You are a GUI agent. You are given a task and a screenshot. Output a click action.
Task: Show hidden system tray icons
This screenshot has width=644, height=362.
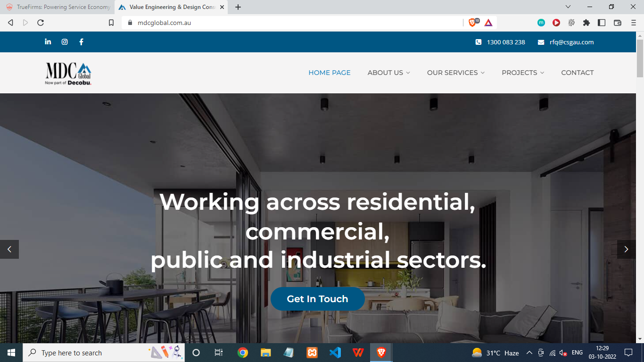[x=529, y=353]
